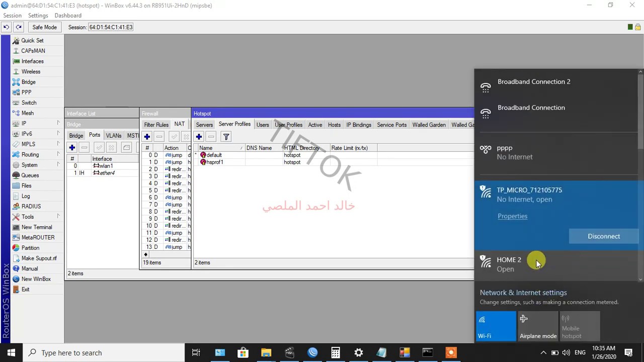Switch to the Hosts tab
The width and height of the screenshot is (644, 362).
334,125
